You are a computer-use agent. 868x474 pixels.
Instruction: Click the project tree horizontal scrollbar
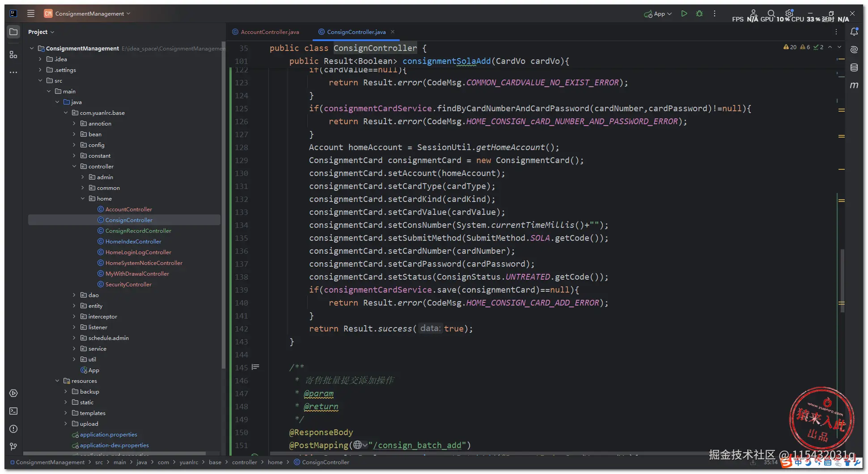115,453
